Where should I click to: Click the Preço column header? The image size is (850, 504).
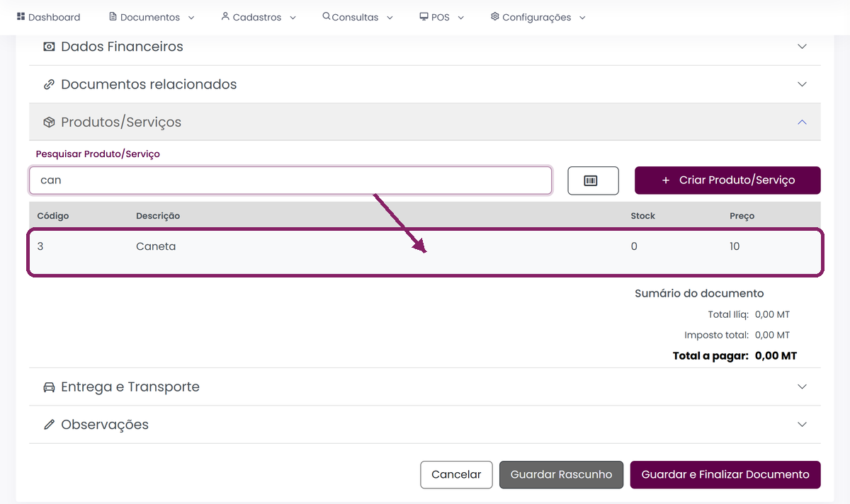coord(742,216)
